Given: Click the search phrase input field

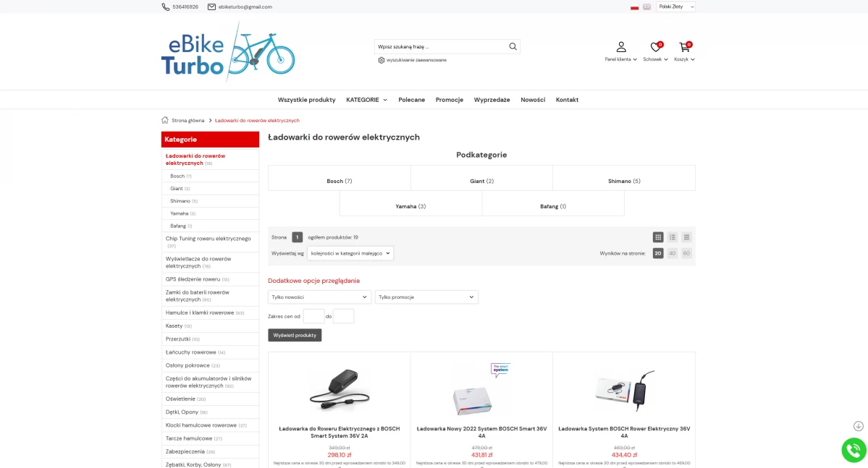Looking at the screenshot, I should [x=441, y=46].
